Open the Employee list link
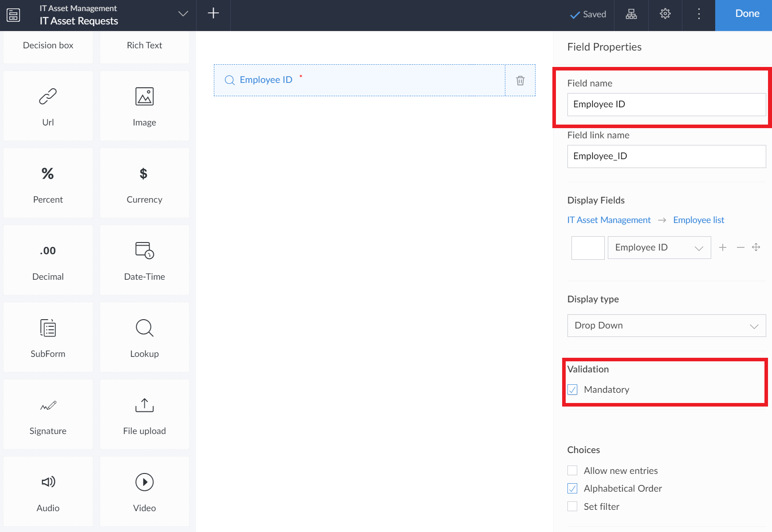 [x=698, y=220]
